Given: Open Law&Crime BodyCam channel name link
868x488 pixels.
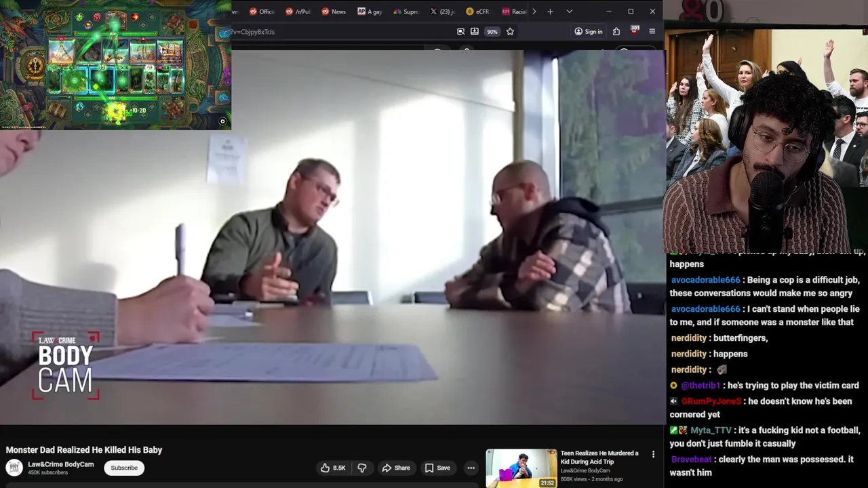Looking at the screenshot, I should (x=61, y=464).
